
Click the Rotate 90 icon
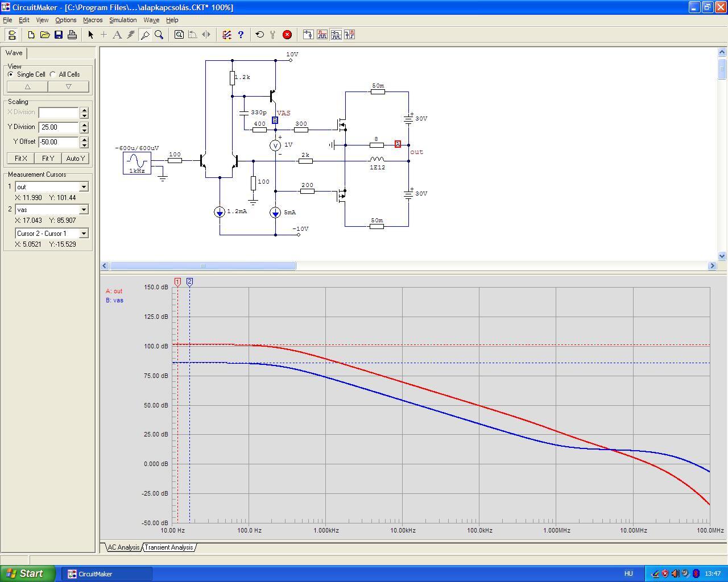tap(193, 35)
